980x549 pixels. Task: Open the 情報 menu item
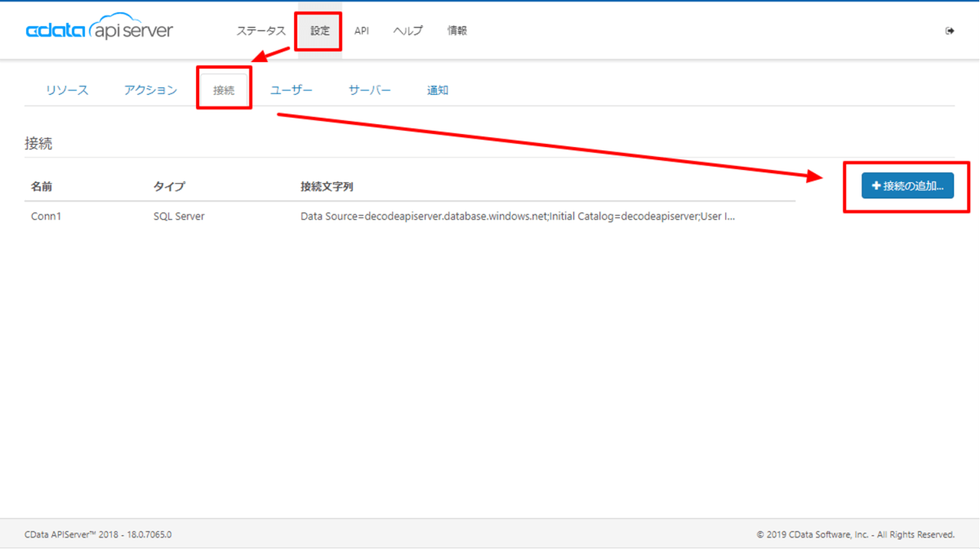pyautogui.click(x=457, y=31)
